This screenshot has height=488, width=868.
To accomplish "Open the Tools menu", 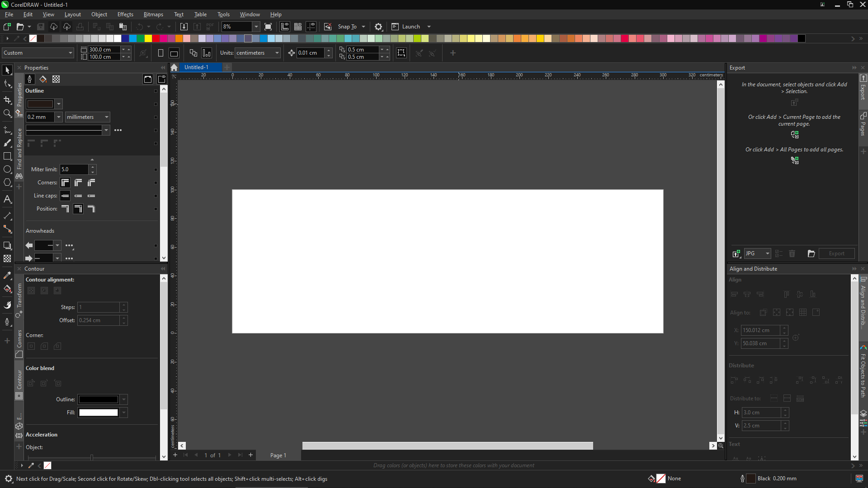I will tap(223, 14).
